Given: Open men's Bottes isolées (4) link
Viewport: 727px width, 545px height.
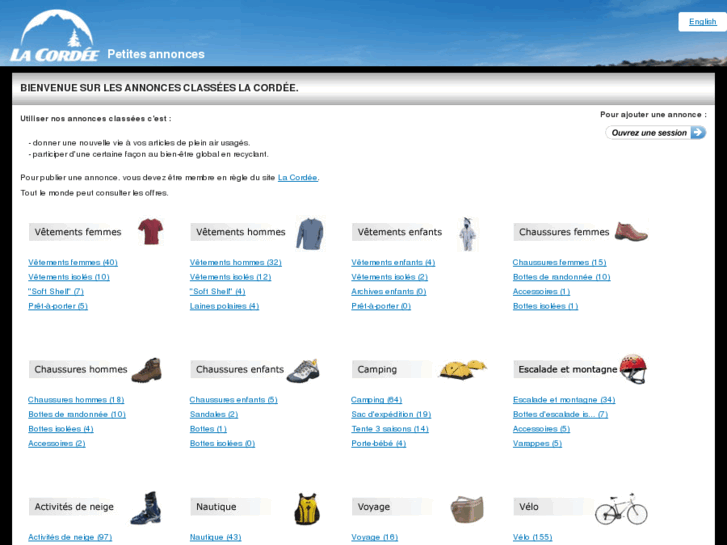Looking at the screenshot, I should click(61, 429).
